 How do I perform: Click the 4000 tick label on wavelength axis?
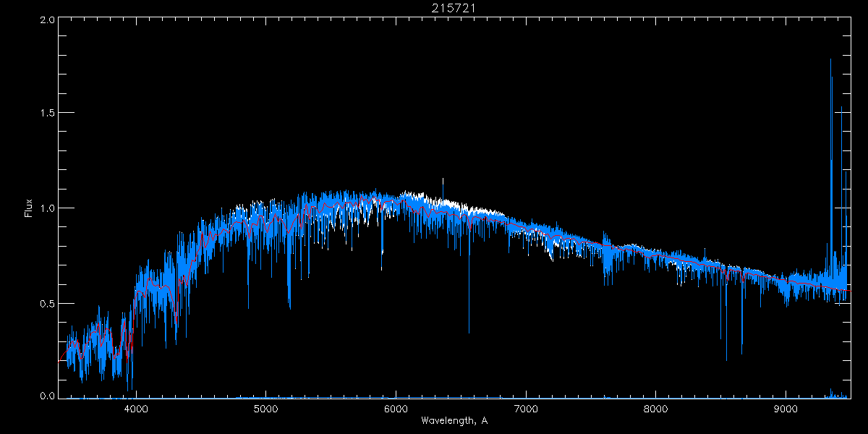coord(136,408)
